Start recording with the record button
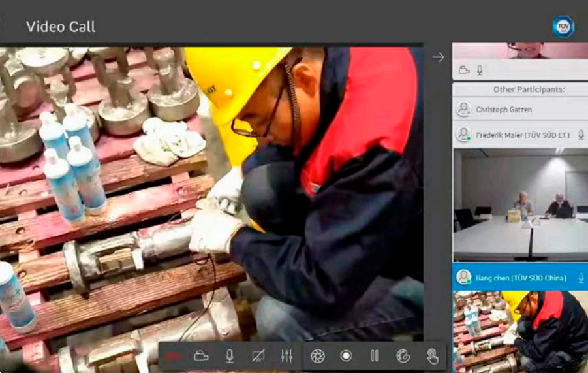Viewport: 588px width, 373px height. click(x=346, y=356)
